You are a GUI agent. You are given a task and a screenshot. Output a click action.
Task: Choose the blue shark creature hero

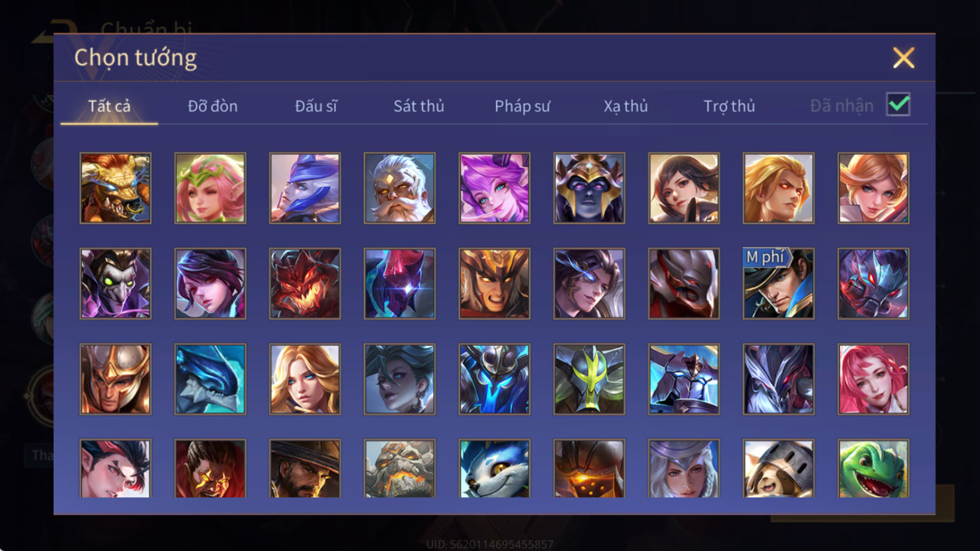[x=210, y=379]
